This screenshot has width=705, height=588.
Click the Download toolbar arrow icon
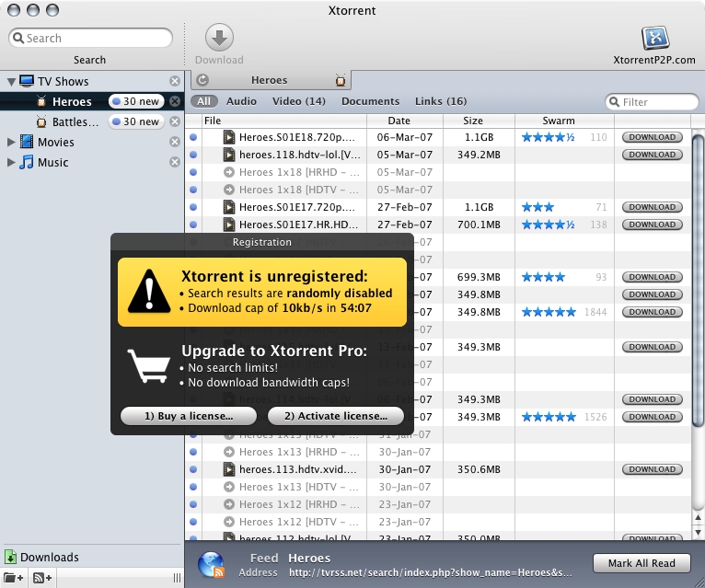coord(219,38)
